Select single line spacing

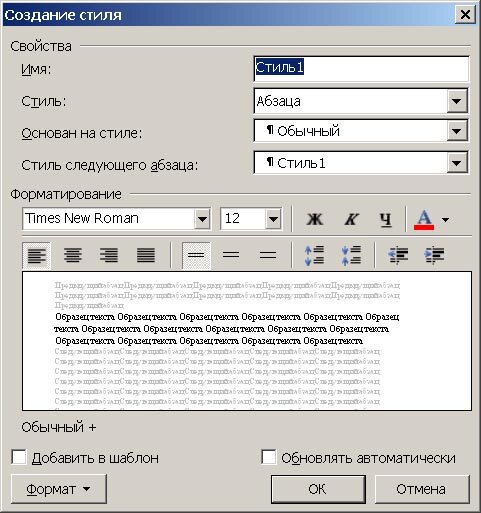pyautogui.click(x=196, y=256)
